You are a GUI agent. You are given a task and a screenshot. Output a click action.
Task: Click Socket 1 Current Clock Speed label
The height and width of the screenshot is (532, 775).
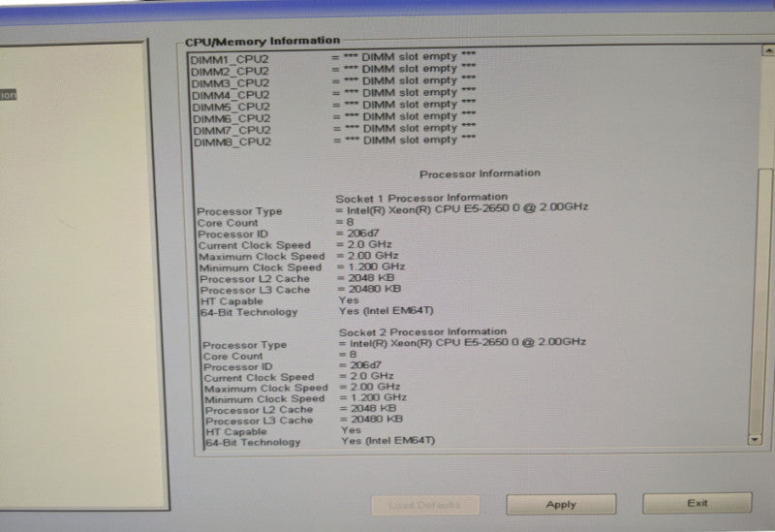[x=255, y=246]
